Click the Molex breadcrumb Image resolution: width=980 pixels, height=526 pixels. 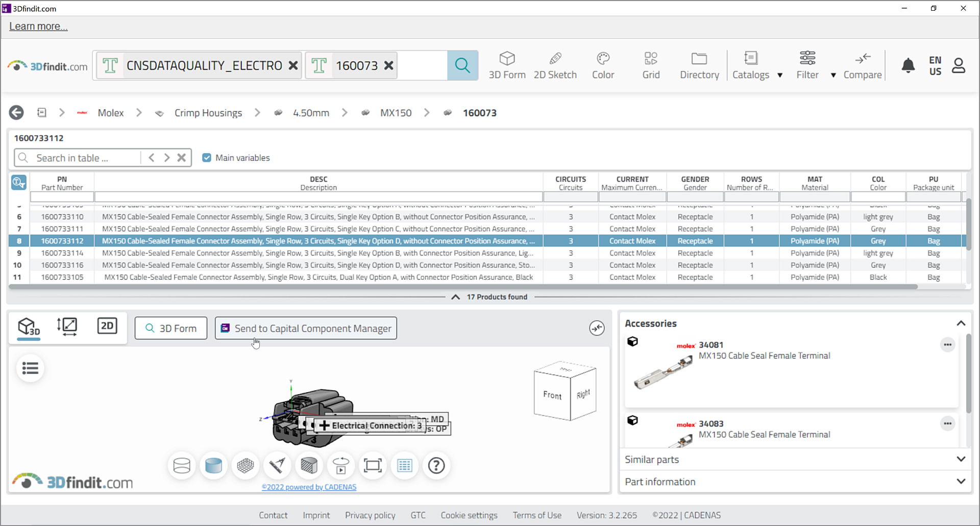(x=111, y=113)
